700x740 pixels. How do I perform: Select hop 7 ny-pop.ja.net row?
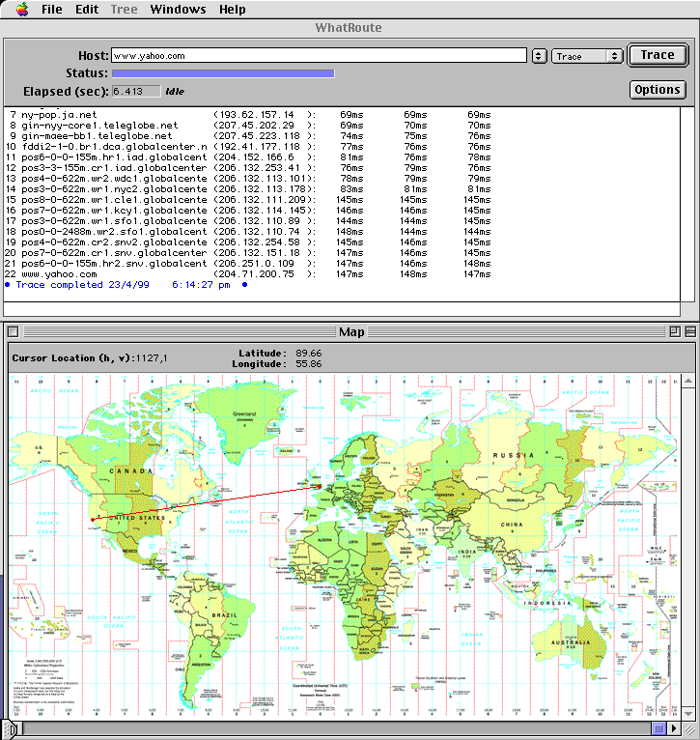click(247, 115)
